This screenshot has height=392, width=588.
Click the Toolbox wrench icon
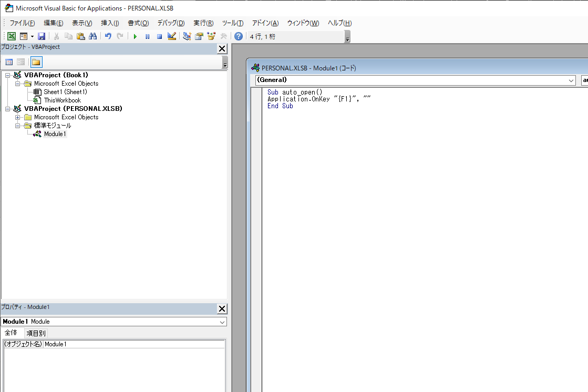[223, 36]
